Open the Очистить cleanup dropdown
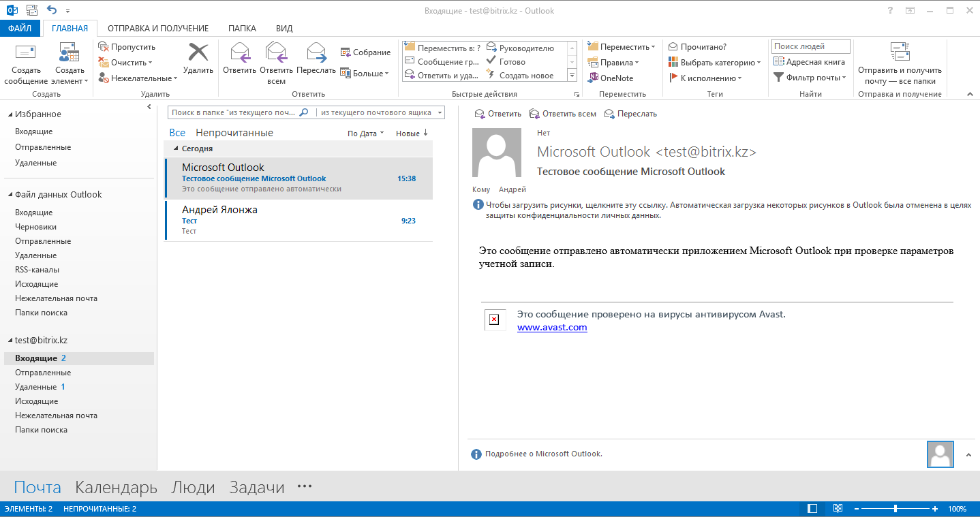Viewport: 980px width, 517px height. (x=127, y=63)
